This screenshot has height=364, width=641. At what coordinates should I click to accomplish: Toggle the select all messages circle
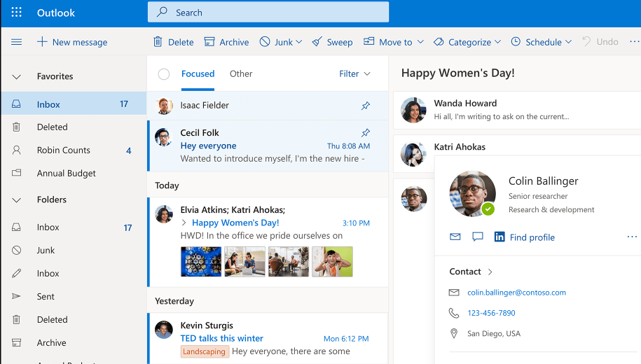(164, 74)
